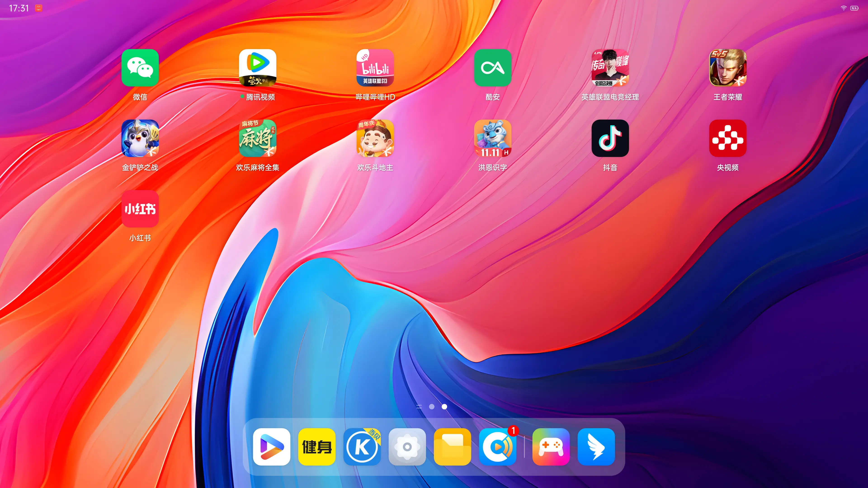Open the Coolapk (酷安) app
This screenshot has height=488, width=868.
[493, 68]
